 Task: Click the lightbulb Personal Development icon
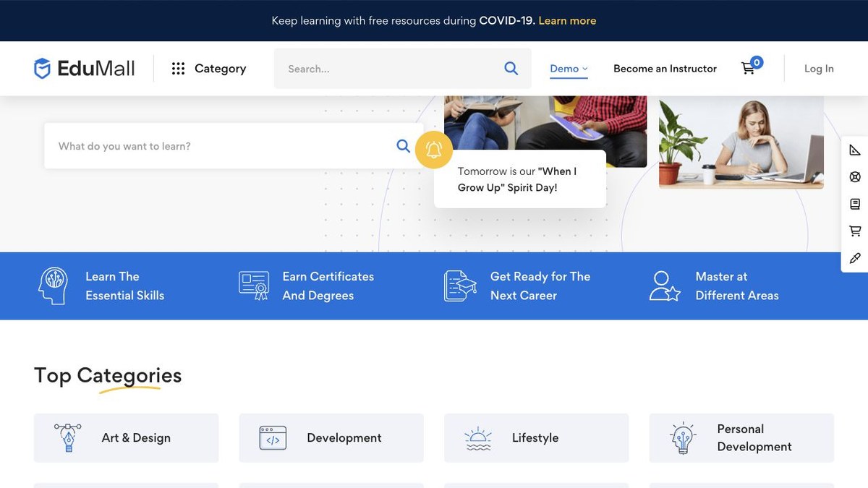point(683,438)
